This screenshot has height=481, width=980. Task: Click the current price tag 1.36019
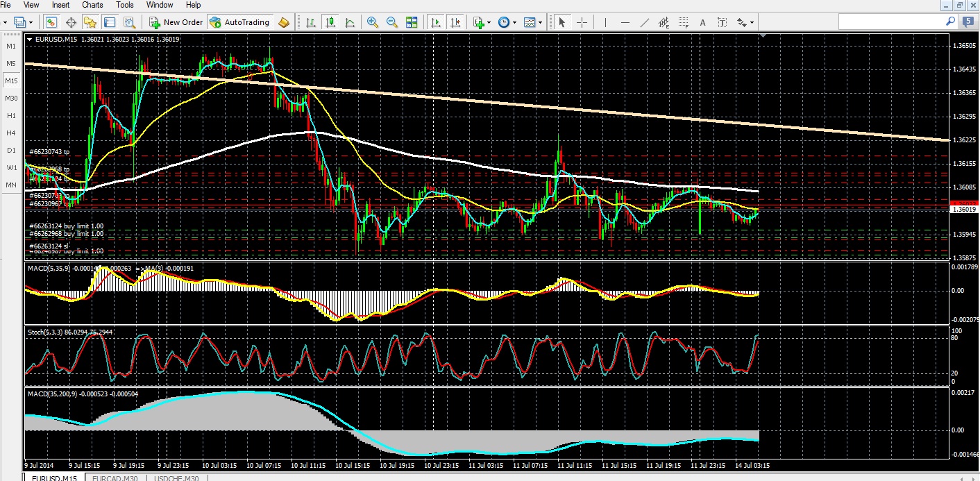[x=963, y=209]
